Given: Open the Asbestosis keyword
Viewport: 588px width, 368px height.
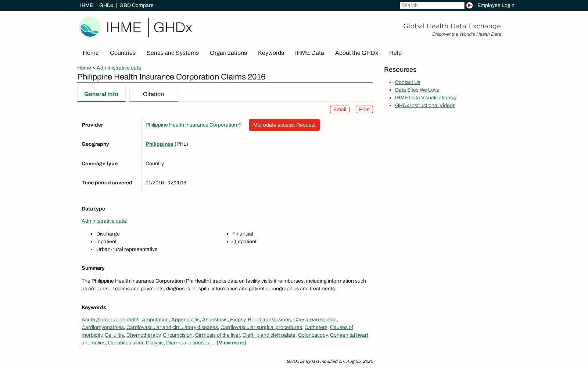Looking at the screenshot, I should [215, 320].
